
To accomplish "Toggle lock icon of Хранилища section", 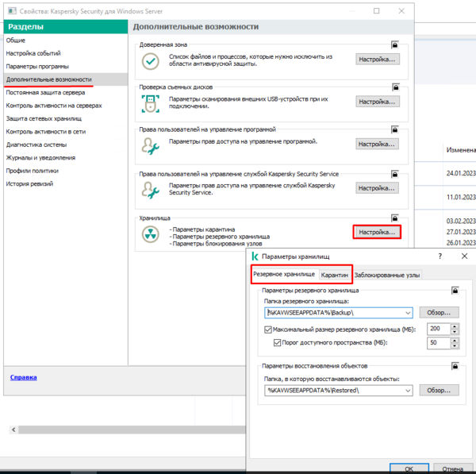I will coord(394,218).
